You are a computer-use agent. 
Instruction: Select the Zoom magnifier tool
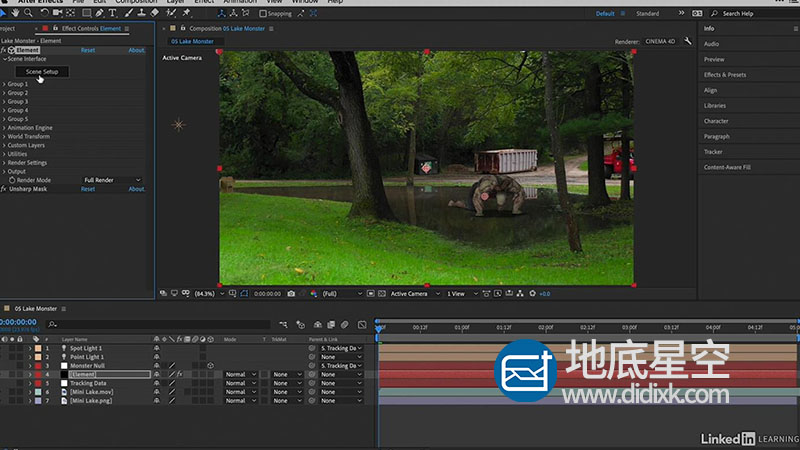click(x=28, y=13)
